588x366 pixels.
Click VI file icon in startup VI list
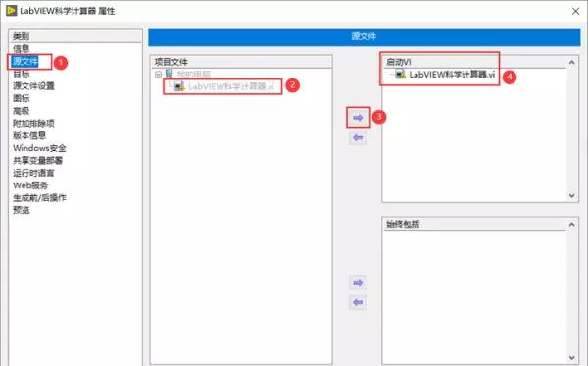[400, 75]
